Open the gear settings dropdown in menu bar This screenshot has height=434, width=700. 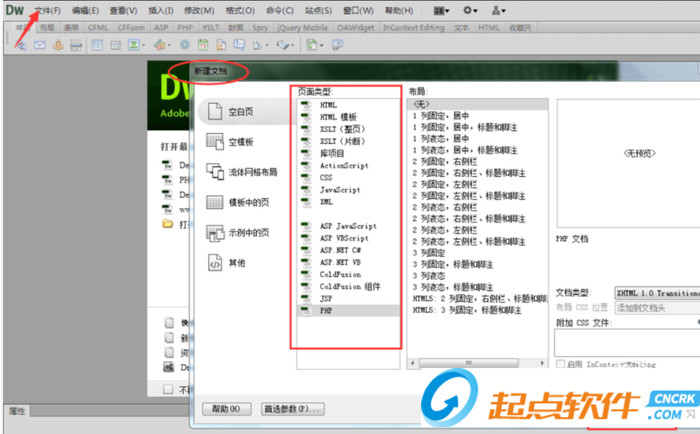470,10
